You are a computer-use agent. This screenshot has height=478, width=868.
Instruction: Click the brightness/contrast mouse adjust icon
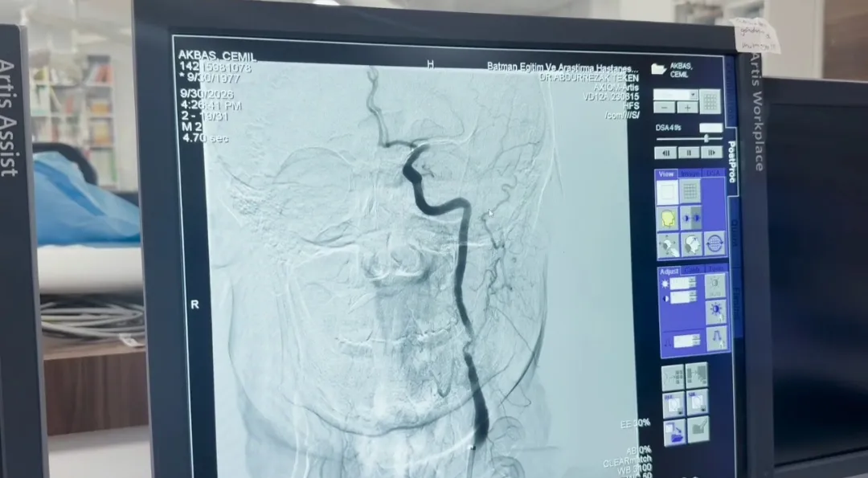[x=716, y=312]
